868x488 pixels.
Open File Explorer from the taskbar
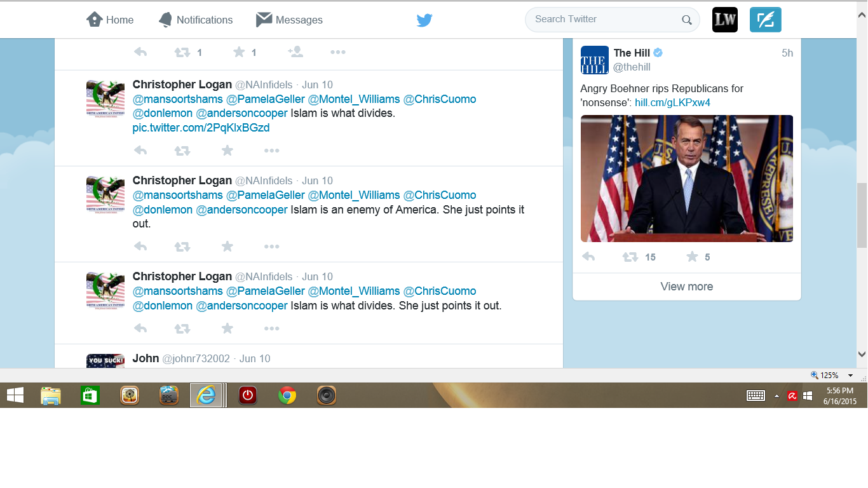51,396
